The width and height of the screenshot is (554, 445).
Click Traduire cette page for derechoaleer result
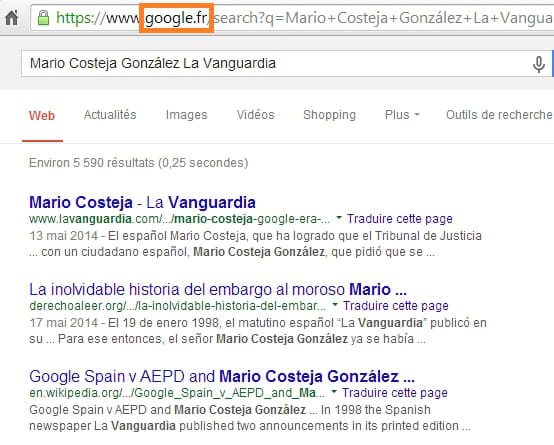point(396,306)
